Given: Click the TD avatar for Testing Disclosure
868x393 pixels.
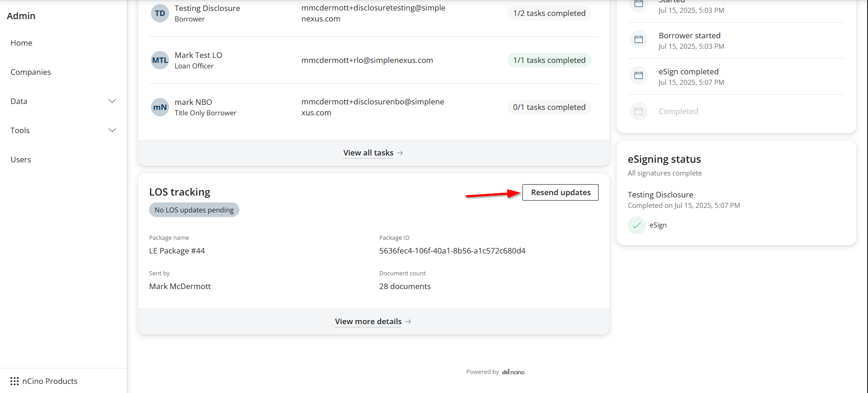Looking at the screenshot, I should [160, 13].
